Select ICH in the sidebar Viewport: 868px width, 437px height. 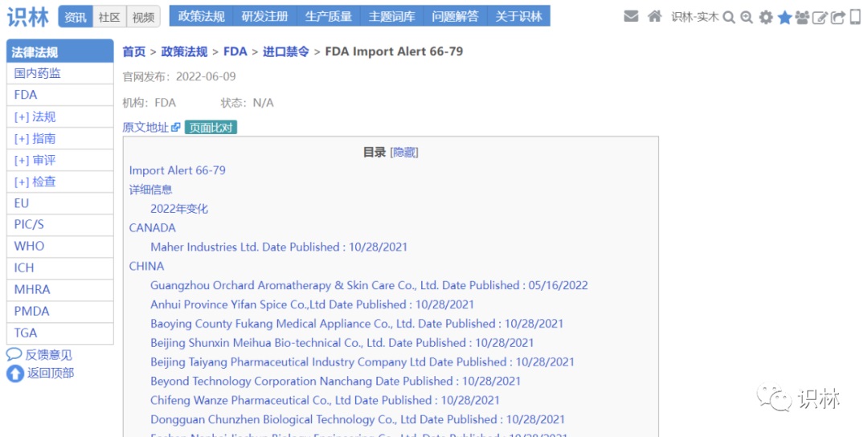tap(59, 268)
